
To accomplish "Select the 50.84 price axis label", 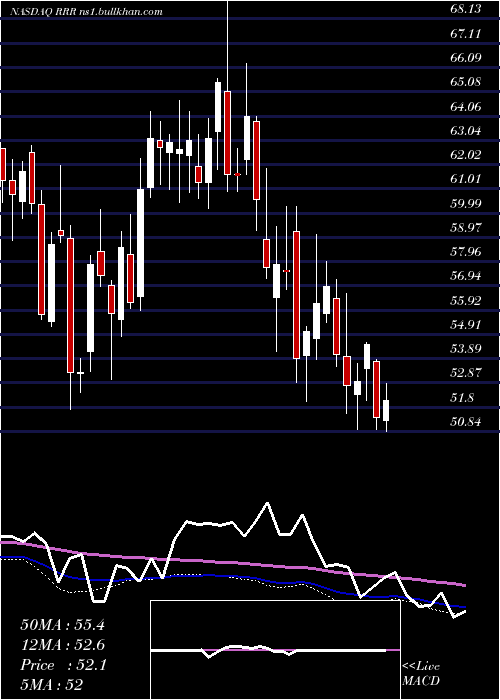I will click(x=467, y=421).
